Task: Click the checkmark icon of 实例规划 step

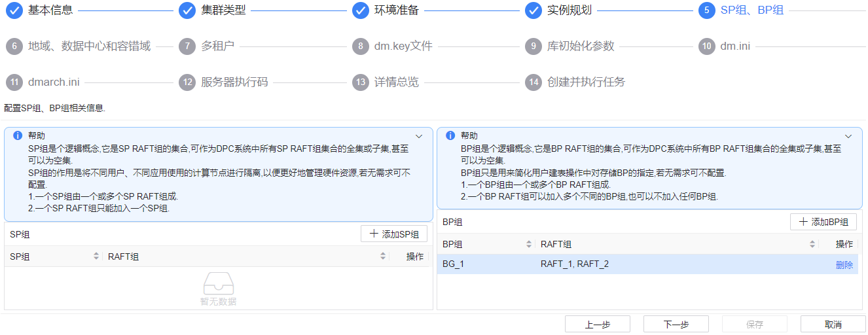Action: point(533,10)
